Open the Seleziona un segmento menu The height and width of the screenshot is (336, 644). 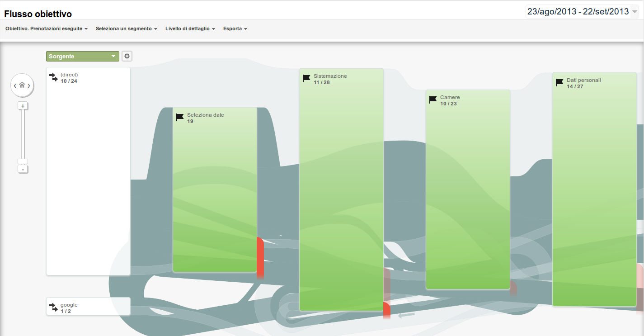tap(126, 28)
